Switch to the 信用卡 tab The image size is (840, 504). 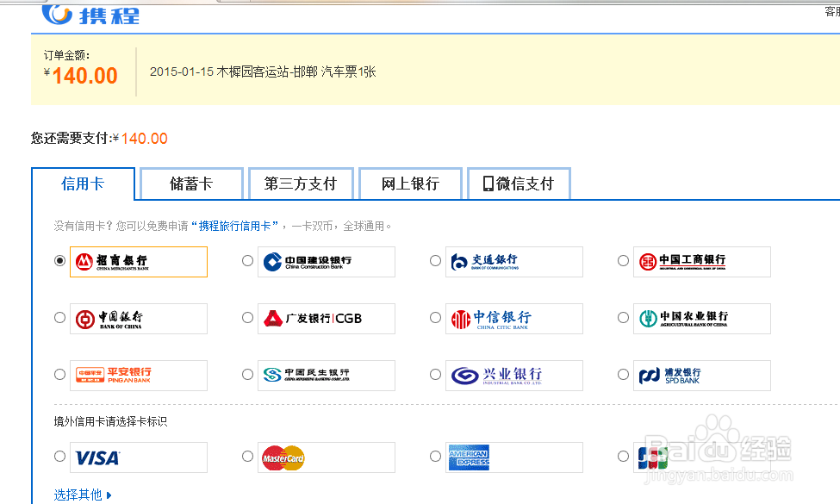(x=83, y=184)
